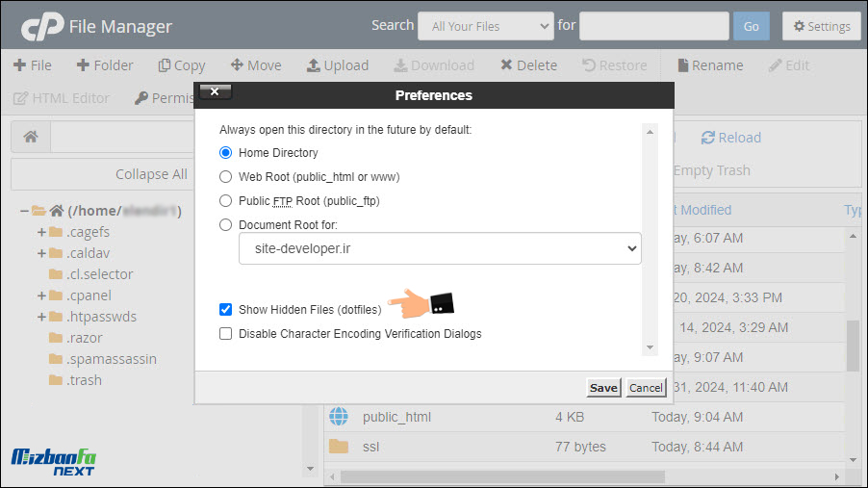Expand the .cagefs folder node
This screenshot has width=868, height=488.
point(41,232)
